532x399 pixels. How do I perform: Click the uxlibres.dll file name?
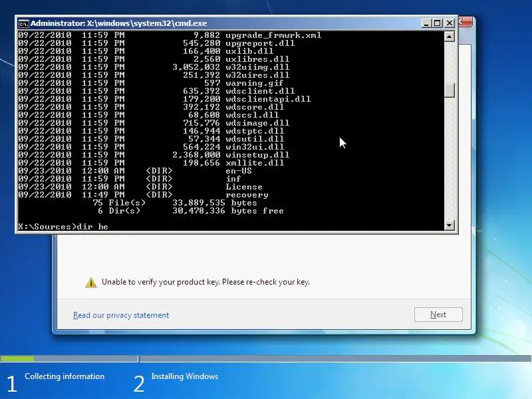tap(257, 59)
